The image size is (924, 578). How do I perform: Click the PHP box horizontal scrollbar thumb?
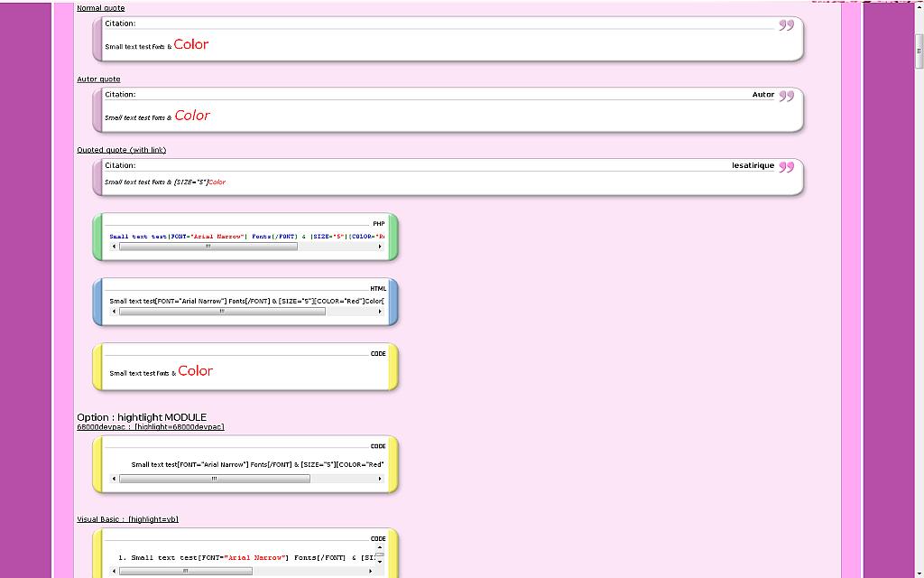[x=208, y=247]
